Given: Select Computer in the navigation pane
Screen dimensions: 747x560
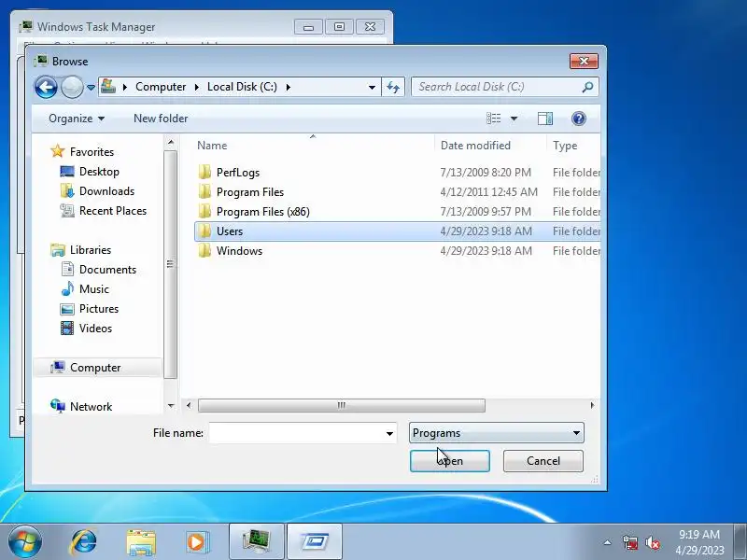Looking at the screenshot, I should coord(95,368).
